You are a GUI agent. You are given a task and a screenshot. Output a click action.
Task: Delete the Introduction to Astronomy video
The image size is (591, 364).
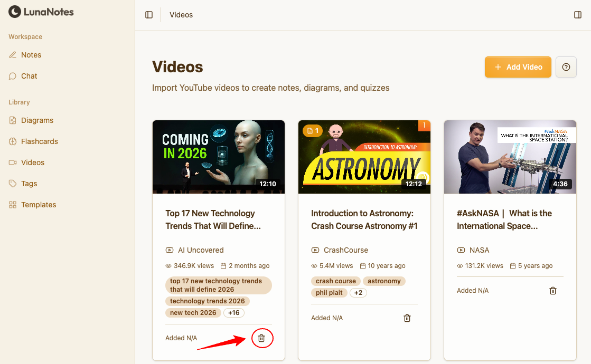pos(407,318)
